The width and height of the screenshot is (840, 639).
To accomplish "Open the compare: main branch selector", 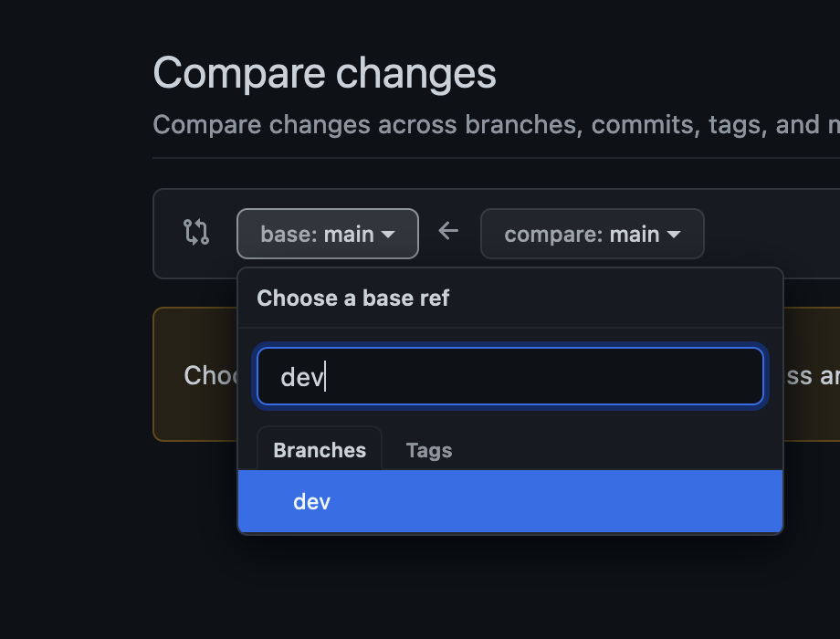I will click(x=592, y=234).
